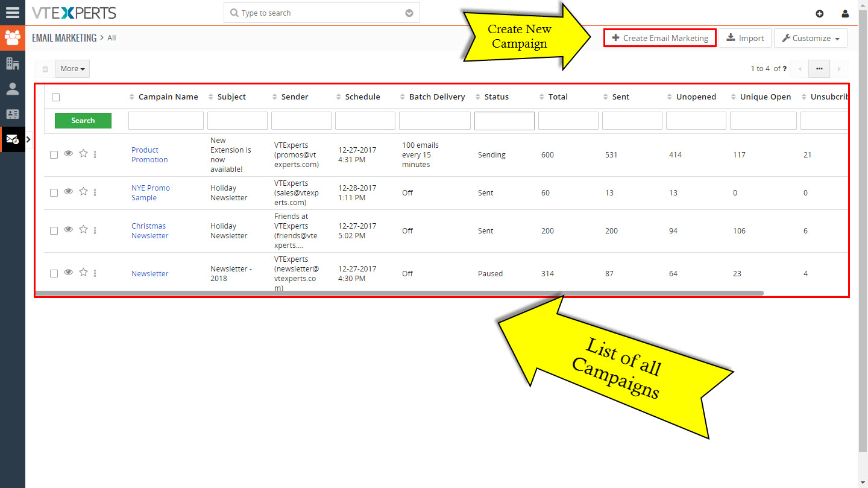Expand the sidebar with the arrow toggle

pyautogui.click(x=29, y=139)
